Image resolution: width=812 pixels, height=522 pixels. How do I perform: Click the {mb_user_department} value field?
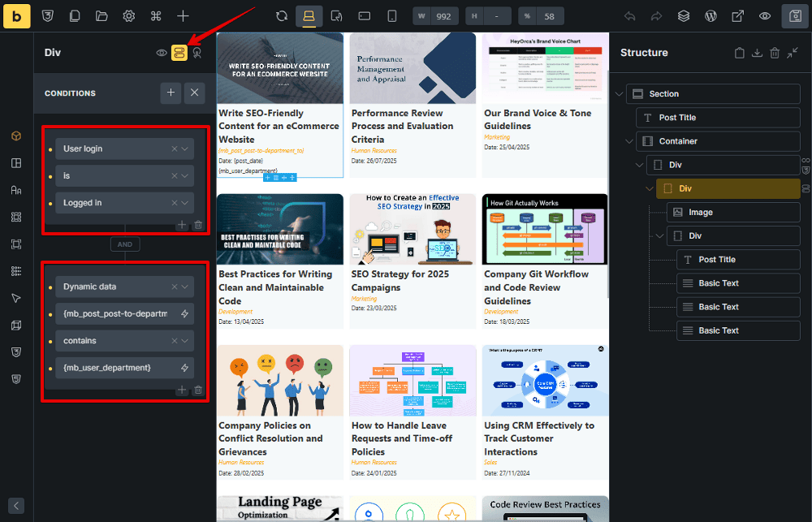[x=118, y=368]
